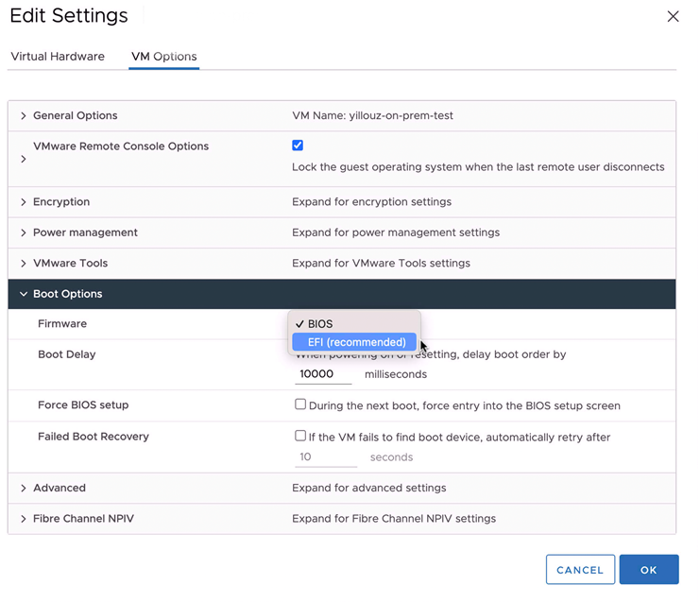Choose EFI (recommended) firmware option
700x602 pixels.
click(356, 342)
